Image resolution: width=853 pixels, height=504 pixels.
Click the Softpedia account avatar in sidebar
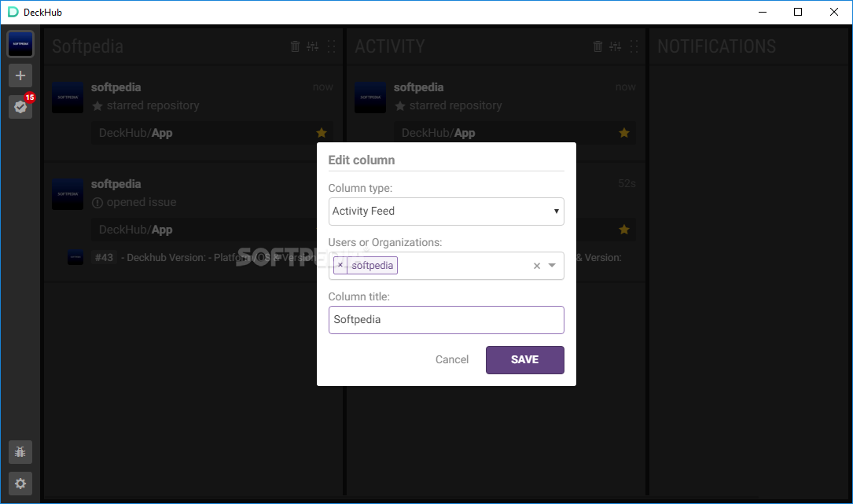pyautogui.click(x=20, y=44)
